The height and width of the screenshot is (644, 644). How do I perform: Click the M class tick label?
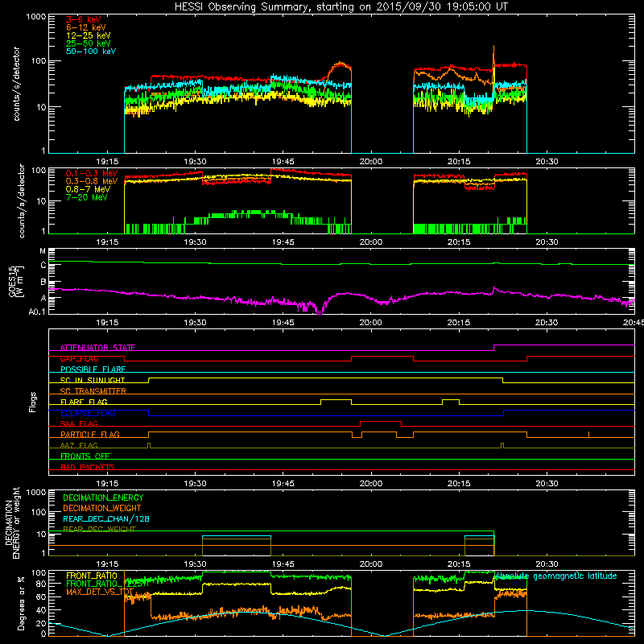coord(43,251)
